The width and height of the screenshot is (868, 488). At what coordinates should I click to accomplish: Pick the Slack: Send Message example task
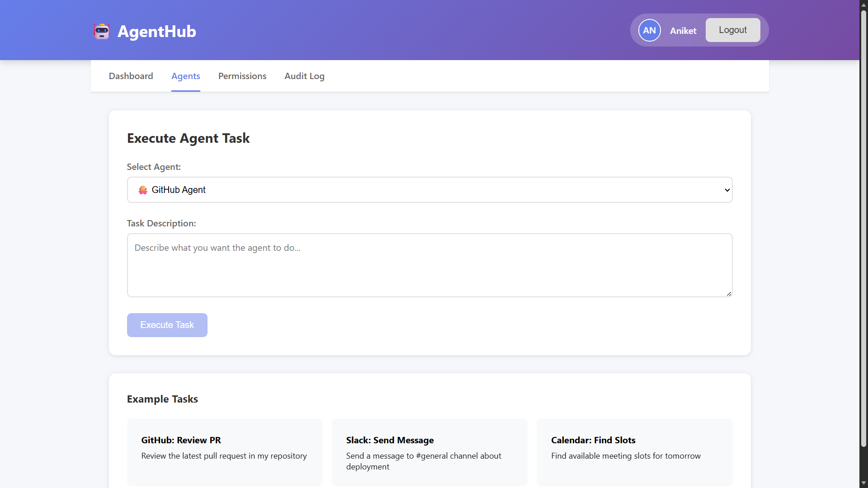[429, 452]
